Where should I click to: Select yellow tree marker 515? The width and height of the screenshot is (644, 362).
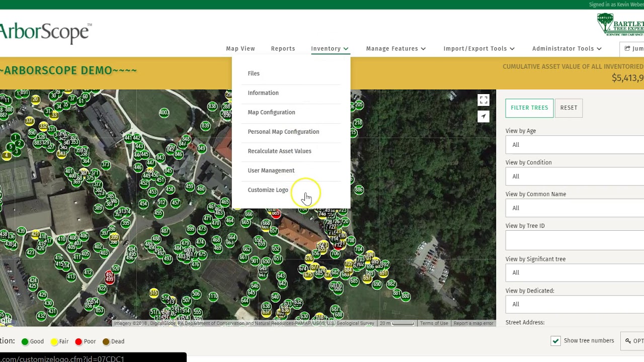point(154,293)
